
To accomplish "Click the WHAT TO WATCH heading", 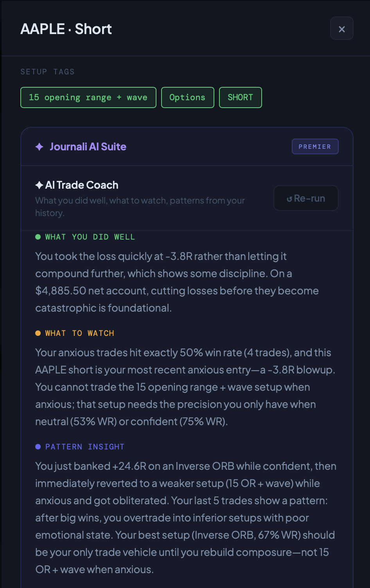I will click(x=80, y=333).
